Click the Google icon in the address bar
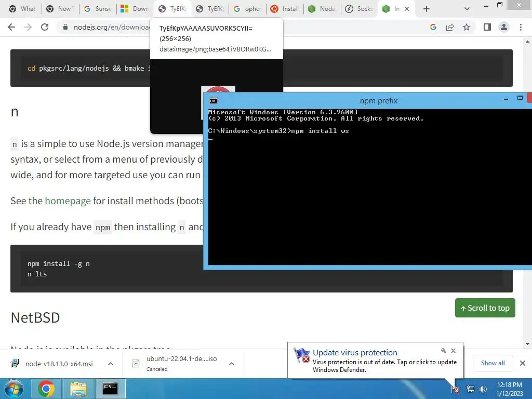 tap(433, 27)
